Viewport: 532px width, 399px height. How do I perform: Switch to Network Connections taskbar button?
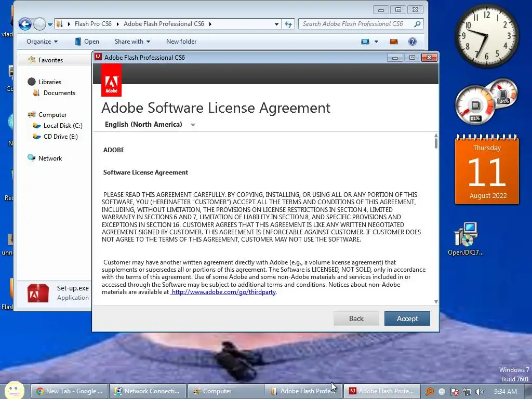[148, 391]
